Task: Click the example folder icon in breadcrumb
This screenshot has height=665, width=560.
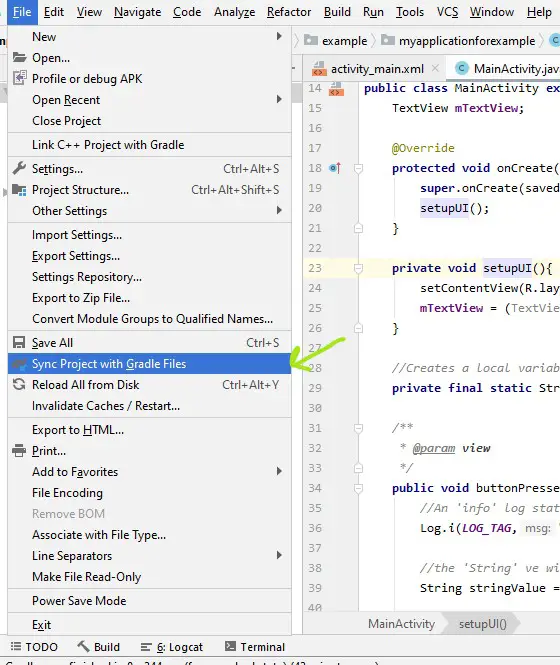Action: [x=311, y=40]
